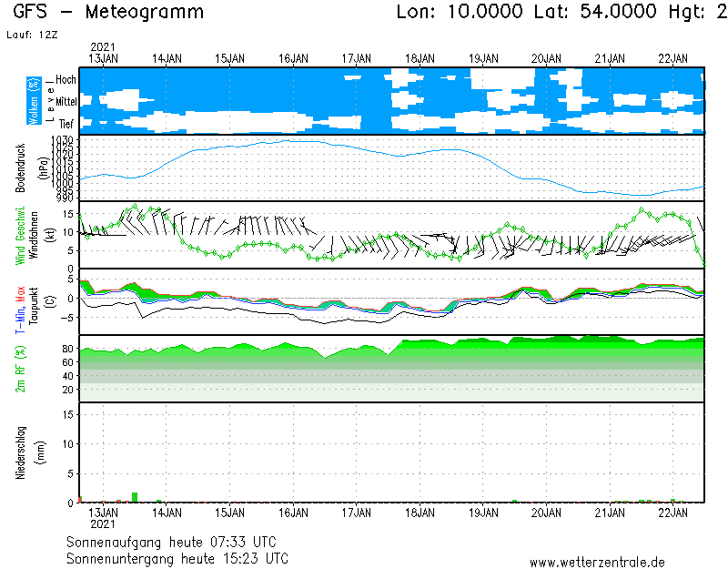Image resolution: width=728 pixels, height=569 pixels.
Task: Click the blue Wolken (%) axis label
Action: [x=34, y=100]
